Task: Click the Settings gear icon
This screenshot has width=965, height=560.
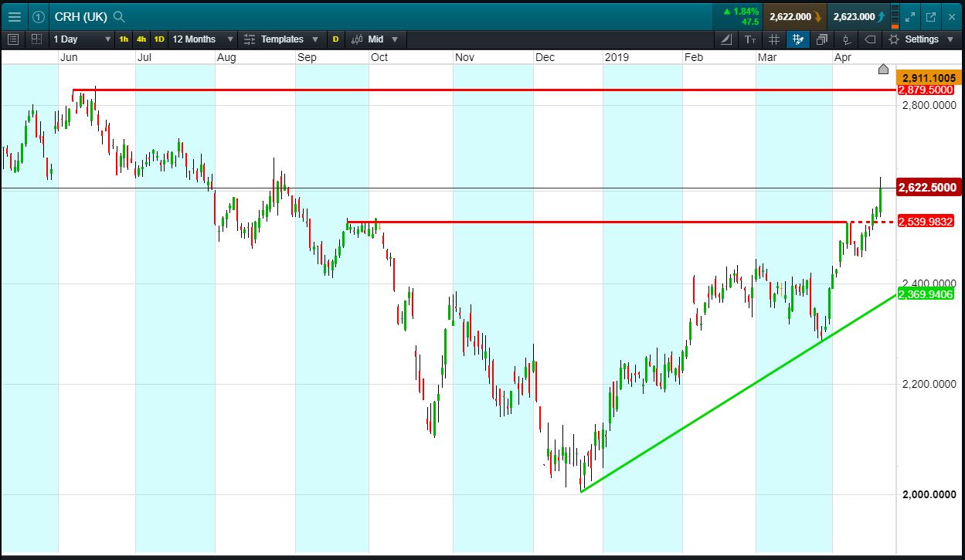Action: (x=894, y=39)
